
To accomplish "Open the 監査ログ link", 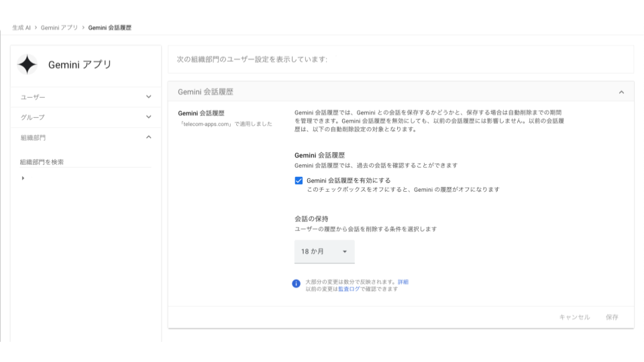I will pos(349,288).
